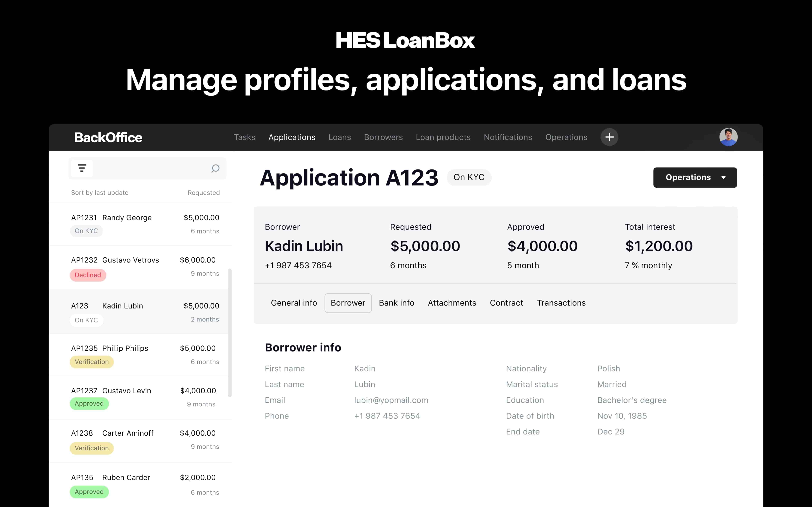Switch to the Bank info tab
Screen dimensions: 812x507
tap(396, 303)
